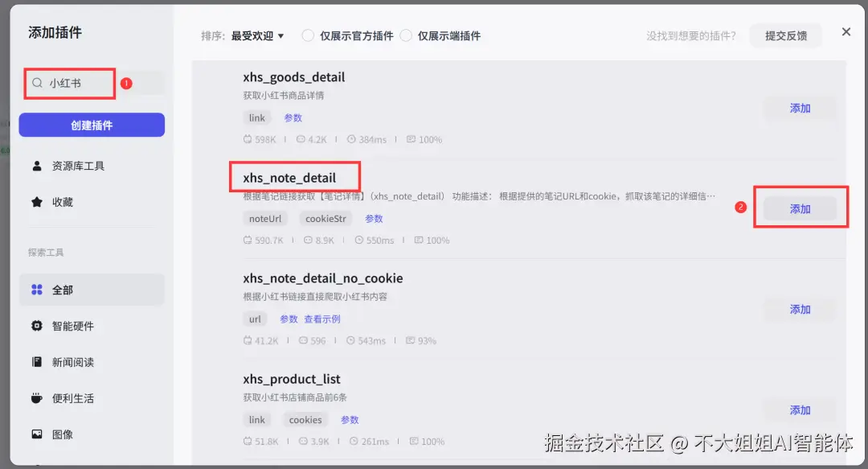Open the 最受欢迎 sort dropdown
868x469 pixels.
coord(257,36)
